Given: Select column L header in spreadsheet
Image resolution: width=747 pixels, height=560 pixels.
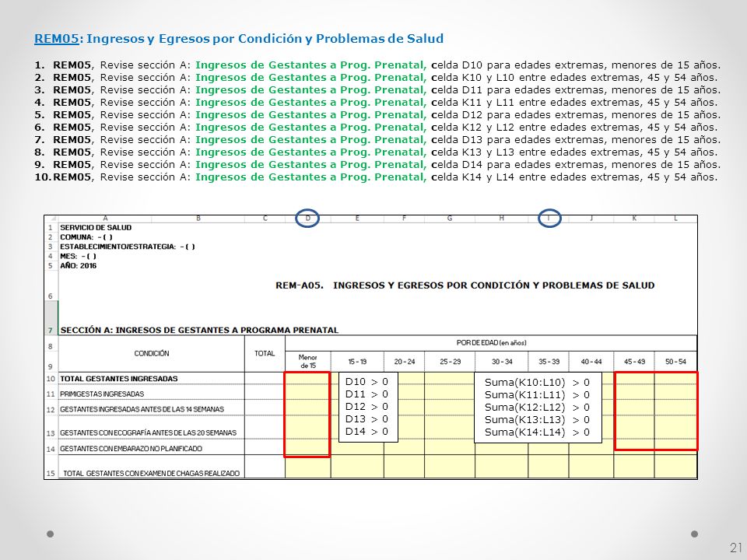Looking at the screenshot, I should (x=675, y=219).
